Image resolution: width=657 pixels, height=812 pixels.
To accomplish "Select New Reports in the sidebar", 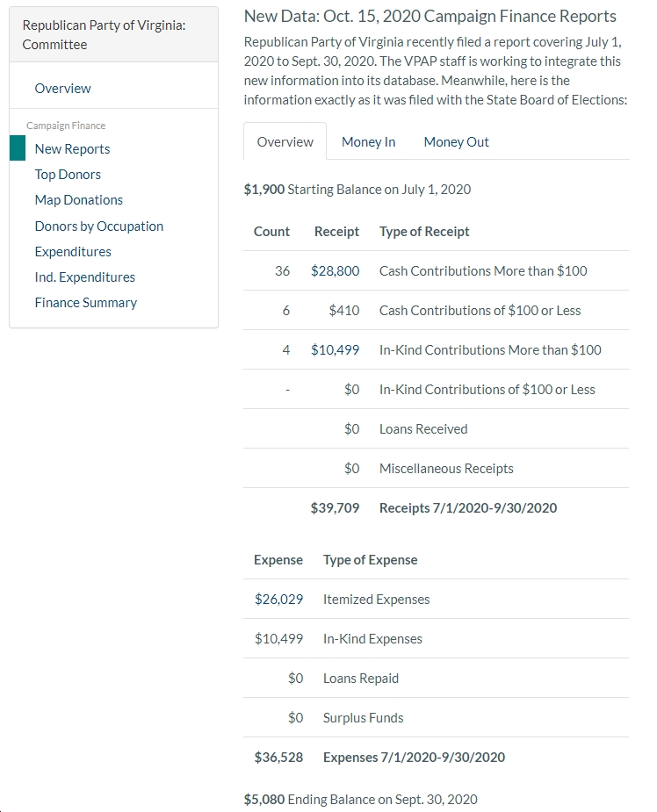I will [72, 149].
